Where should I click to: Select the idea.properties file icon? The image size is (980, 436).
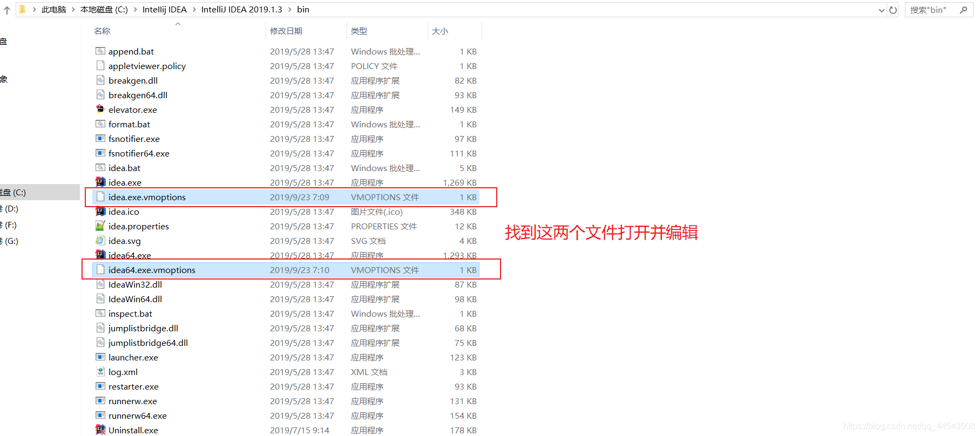100,226
